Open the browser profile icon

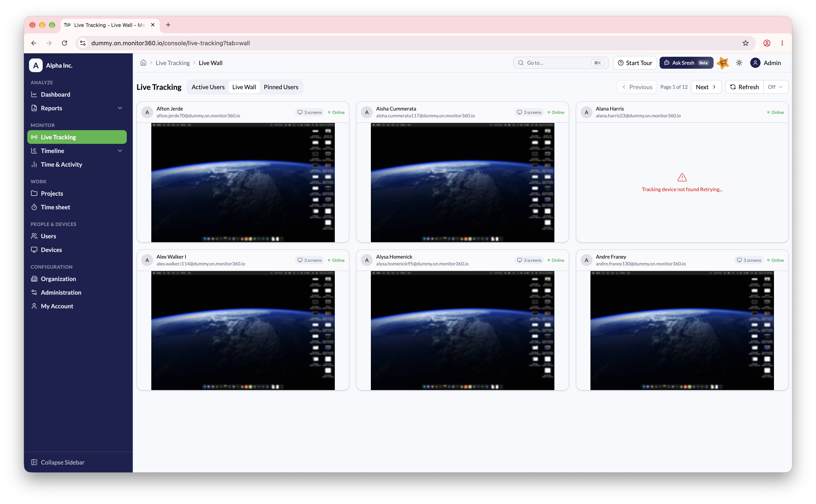click(767, 43)
